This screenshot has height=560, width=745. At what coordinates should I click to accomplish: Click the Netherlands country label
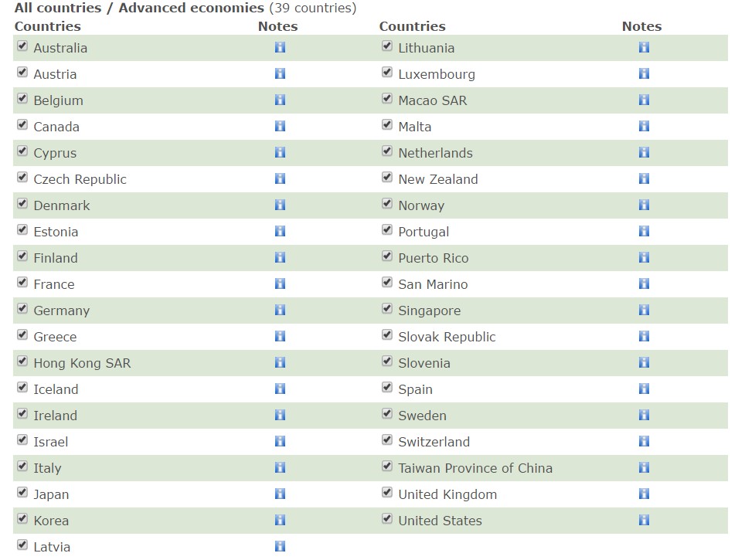pos(435,153)
